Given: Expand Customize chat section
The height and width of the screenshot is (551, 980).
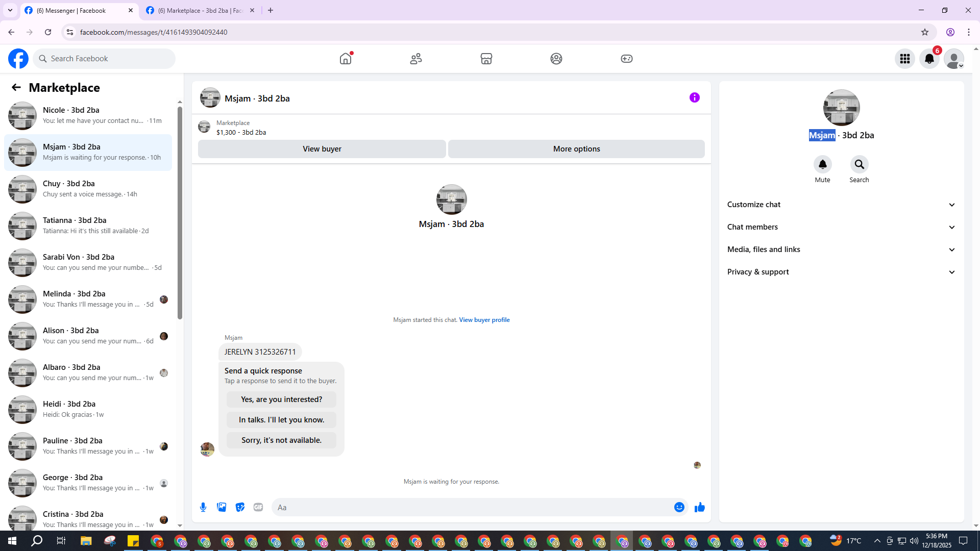Looking at the screenshot, I should click(841, 205).
